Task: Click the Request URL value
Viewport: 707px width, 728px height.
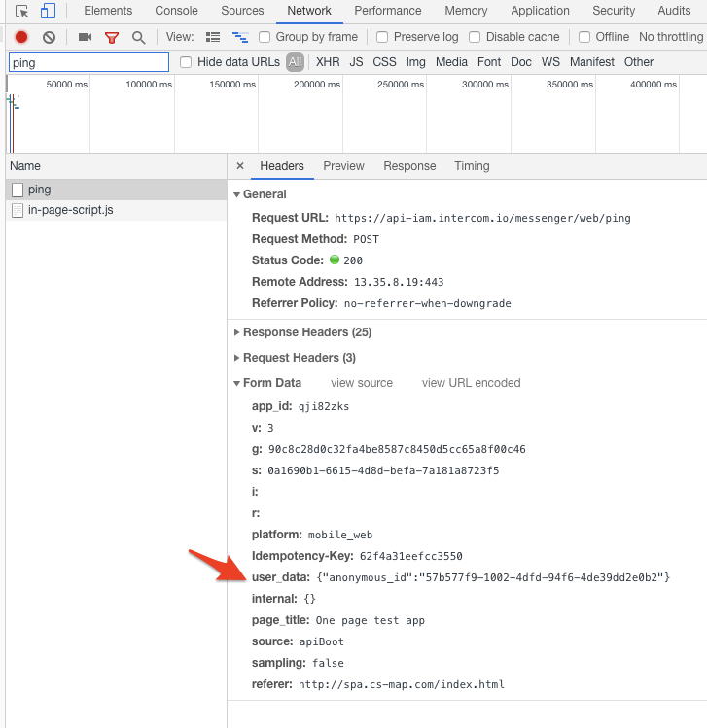Action: [482, 219]
